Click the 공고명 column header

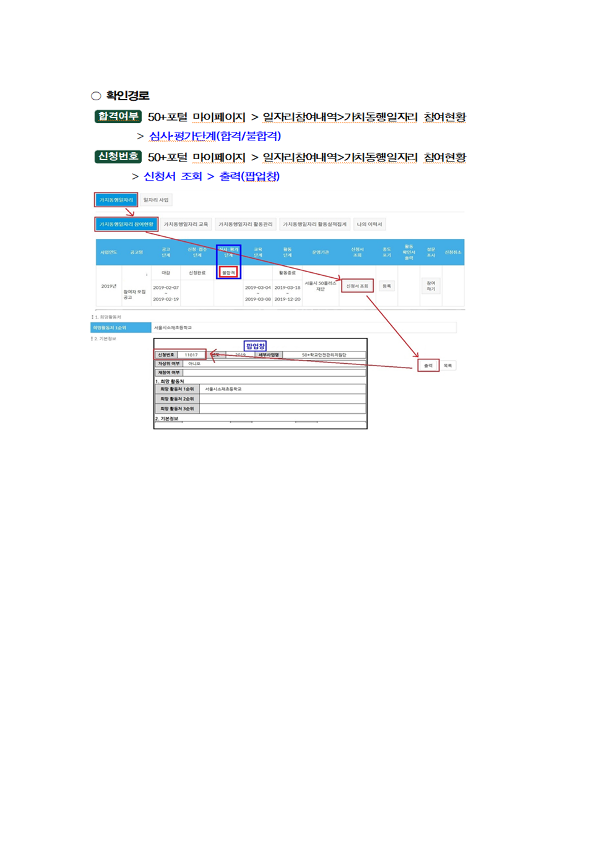point(137,252)
